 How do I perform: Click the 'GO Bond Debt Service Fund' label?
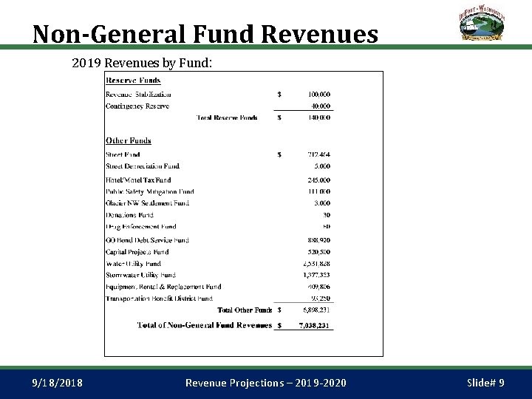tap(147, 240)
